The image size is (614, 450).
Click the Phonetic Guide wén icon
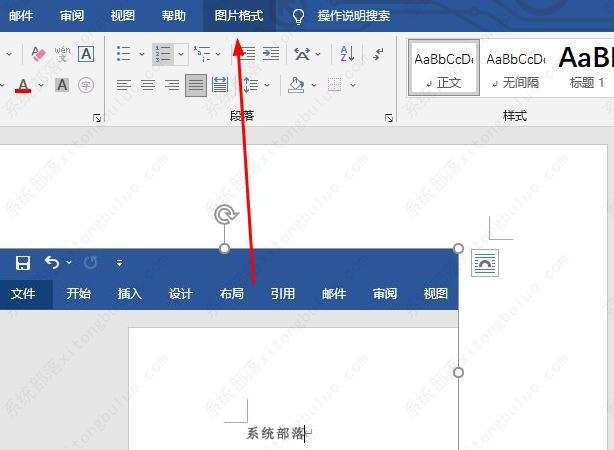point(62,54)
